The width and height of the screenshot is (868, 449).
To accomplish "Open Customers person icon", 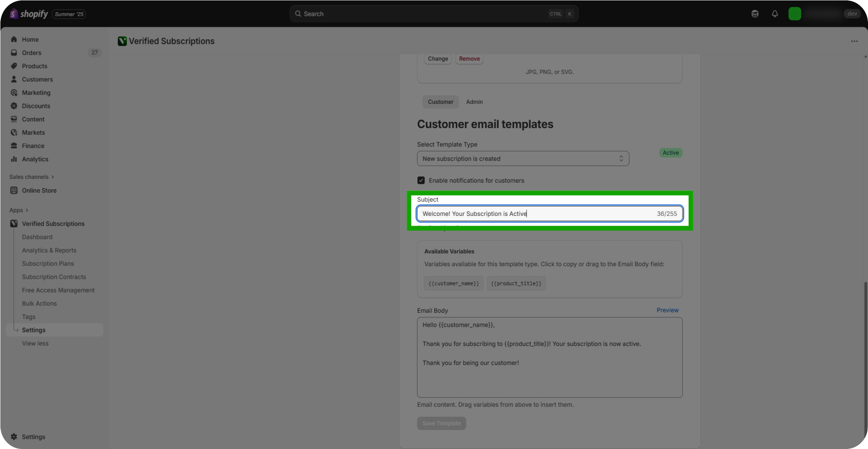I will tap(14, 79).
